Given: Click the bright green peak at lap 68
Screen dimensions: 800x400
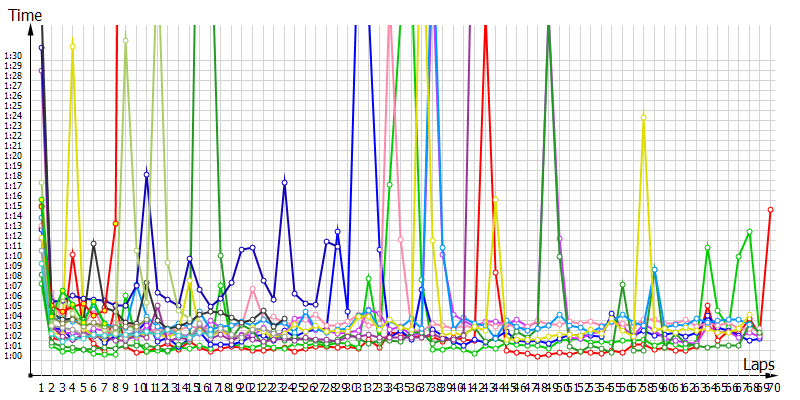Looking at the screenshot, I should [749, 232].
